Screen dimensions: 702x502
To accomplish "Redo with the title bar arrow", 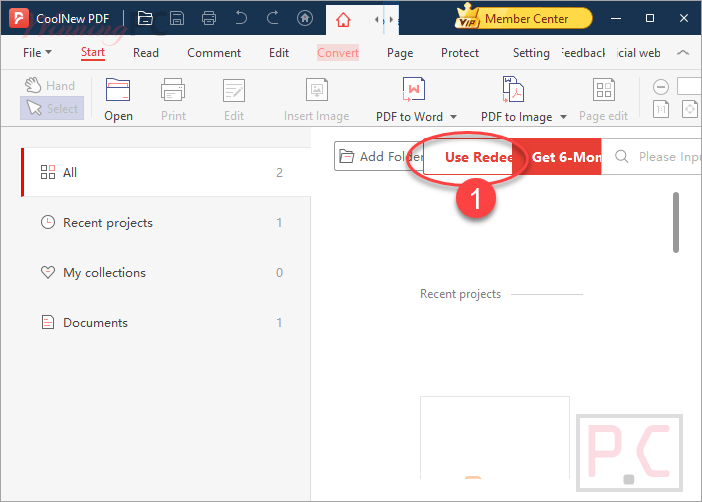I will [x=273, y=18].
